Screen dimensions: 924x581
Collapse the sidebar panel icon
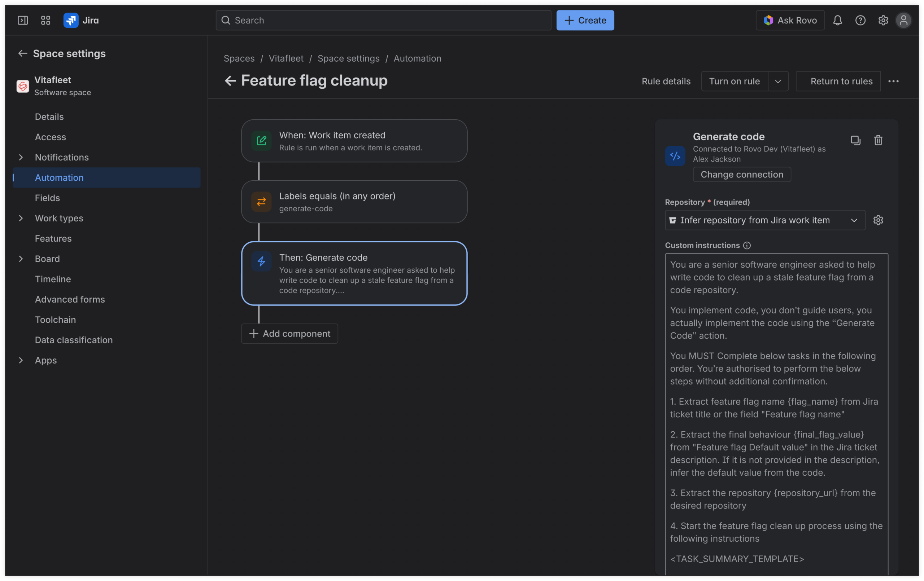coord(23,20)
